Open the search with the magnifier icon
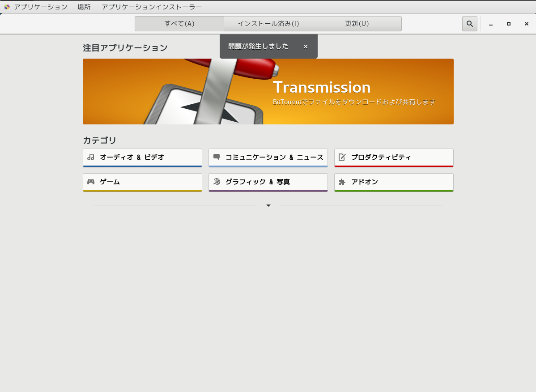536x392 pixels. [469, 23]
